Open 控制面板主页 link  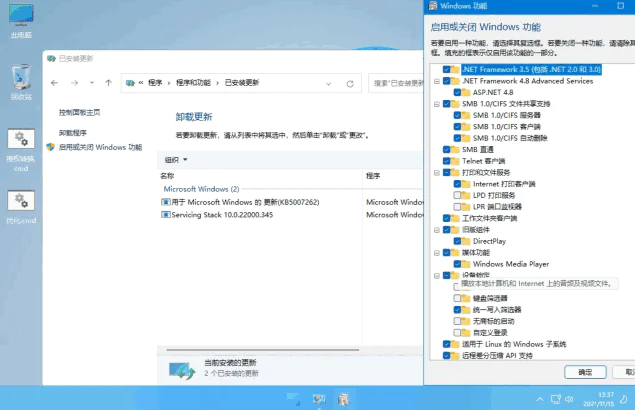point(79,113)
